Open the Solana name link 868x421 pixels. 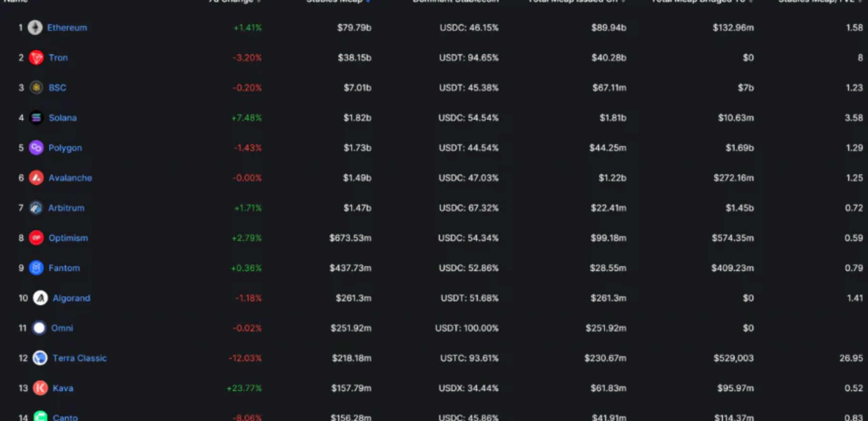[63, 118]
